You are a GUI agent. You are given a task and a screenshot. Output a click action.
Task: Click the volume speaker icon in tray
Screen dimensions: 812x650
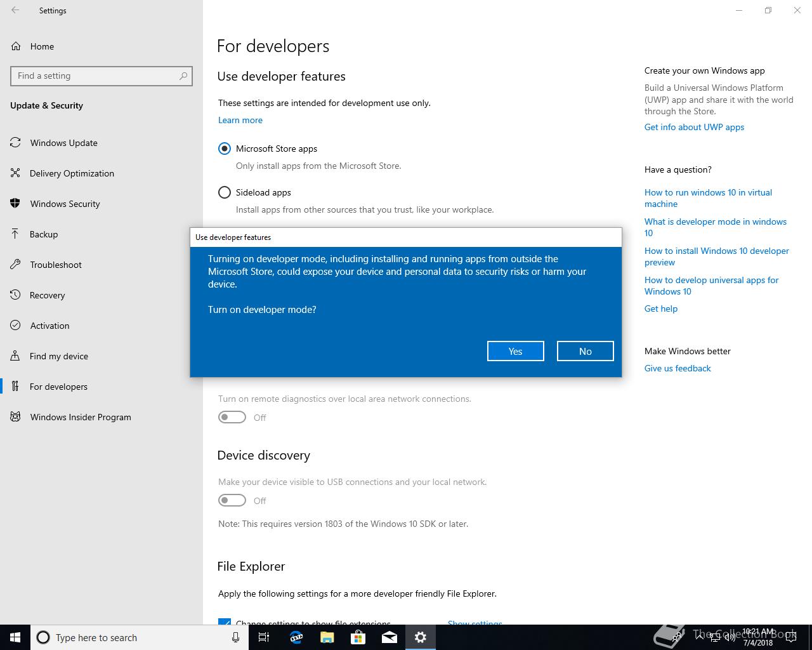[731, 637]
